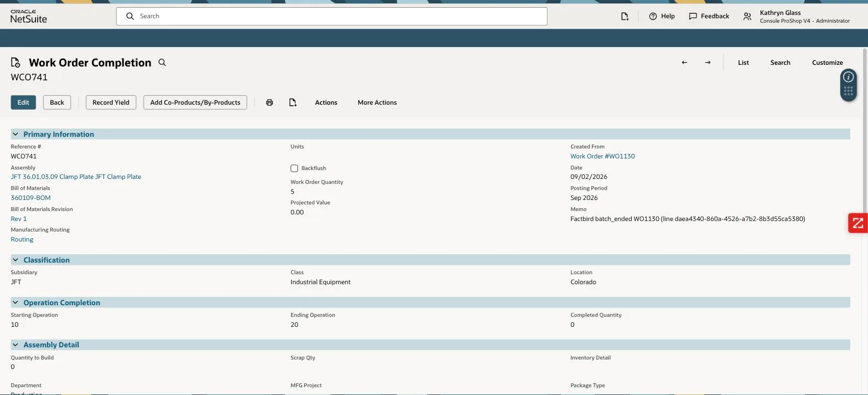868x395 pixels.
Task: Click the Colorado location value
Action: click(583, 282)
